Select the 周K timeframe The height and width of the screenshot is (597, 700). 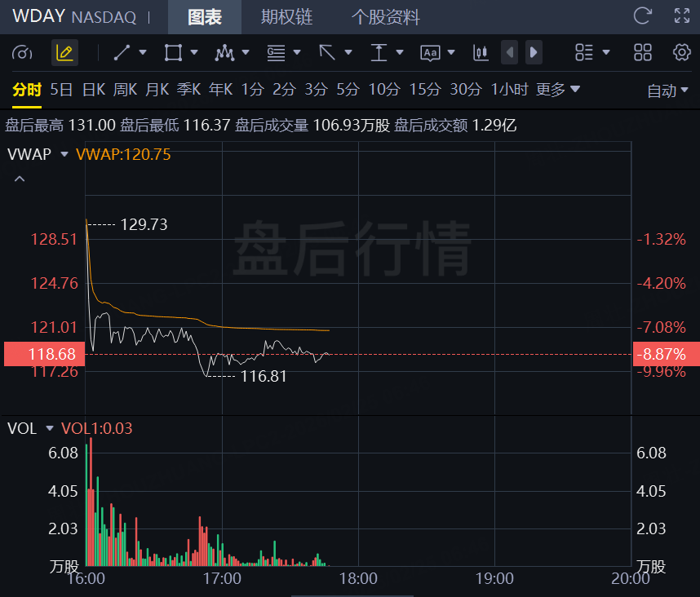(125, 90)
